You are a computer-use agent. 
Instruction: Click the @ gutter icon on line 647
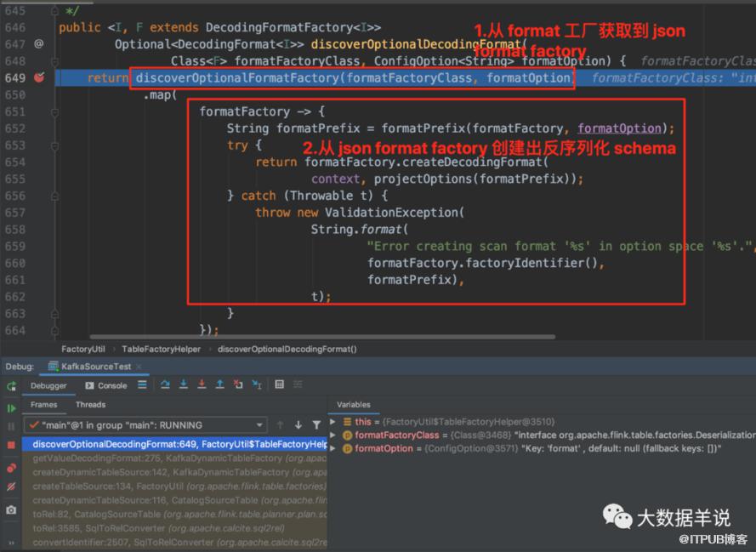39,44
